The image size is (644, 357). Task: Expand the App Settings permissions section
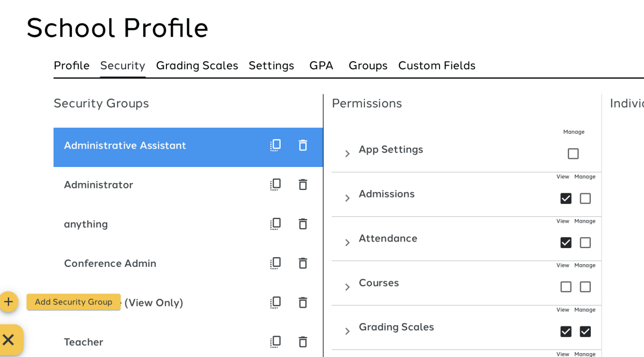point(347,154)
